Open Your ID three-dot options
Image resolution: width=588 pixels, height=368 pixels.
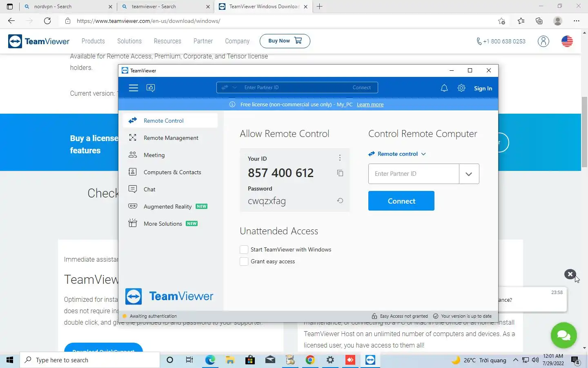click(340, 158)
